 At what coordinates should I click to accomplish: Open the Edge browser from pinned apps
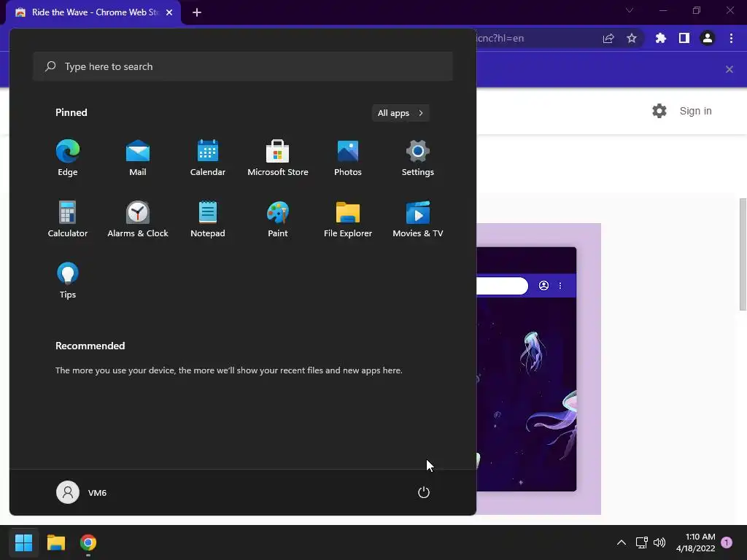[x=68, y=157]
